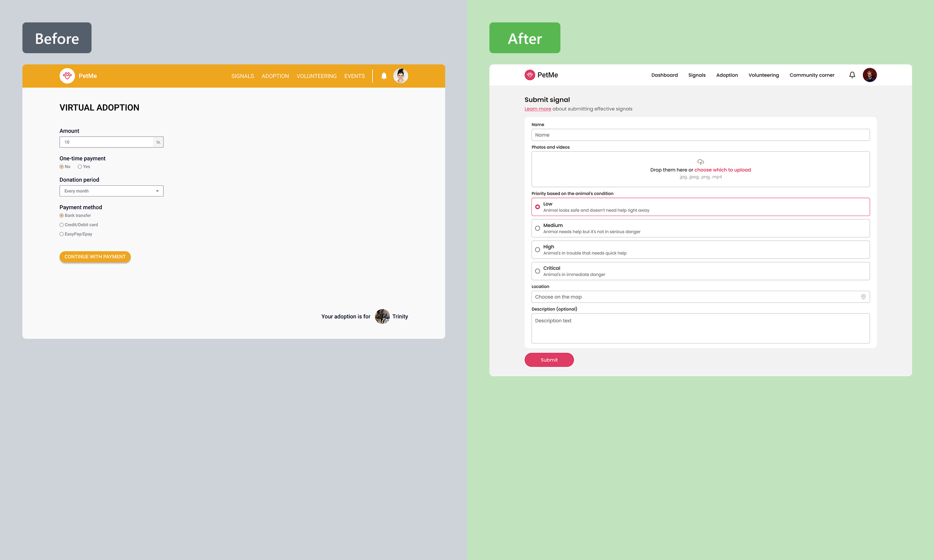Viewport: 934px width, 560px height.
Task: Open the Learn more link
Action: (538, 109)
